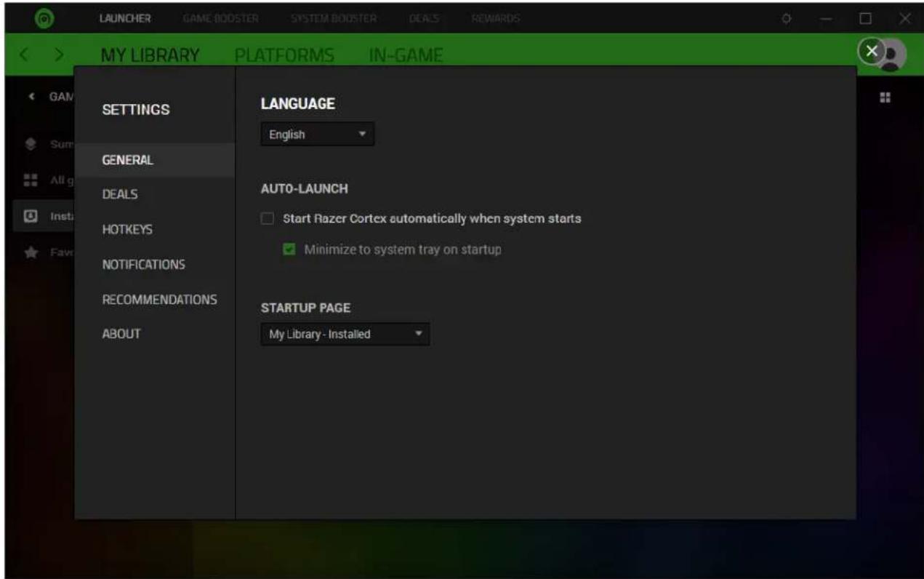The width and height of the screenshot is (924, 579).
Task: Enable Start Razer Cortex automatically checkbox
Action: click(267, 218)
